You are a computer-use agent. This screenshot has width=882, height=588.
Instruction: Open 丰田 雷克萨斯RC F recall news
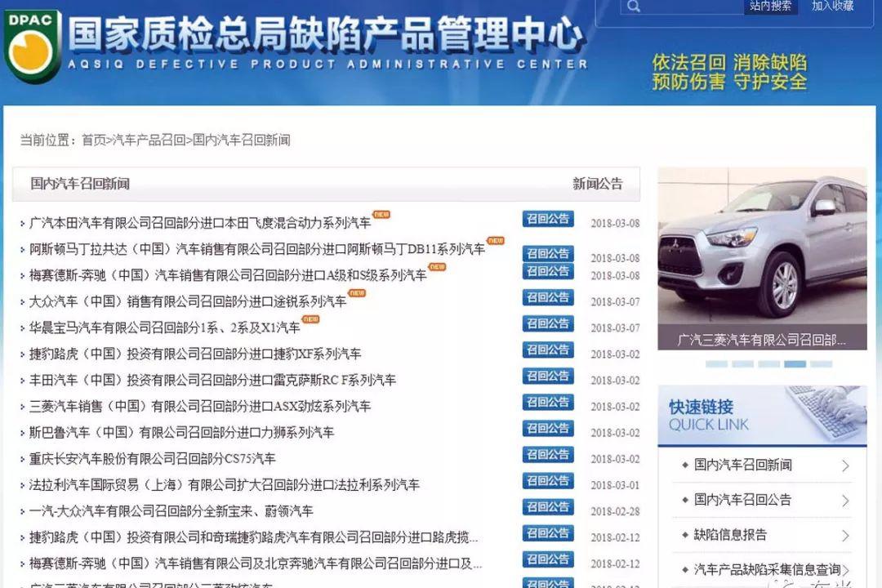click(x=212, y=380)
